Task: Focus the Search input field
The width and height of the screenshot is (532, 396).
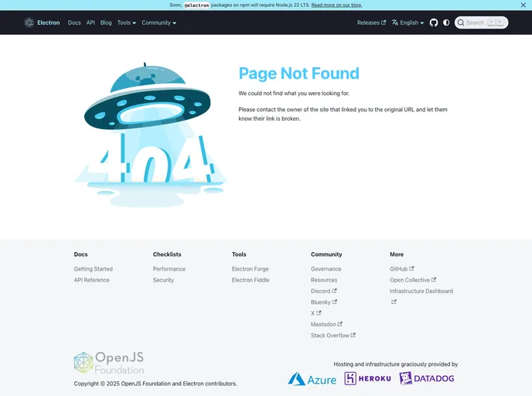Action: tap(482, 22)
